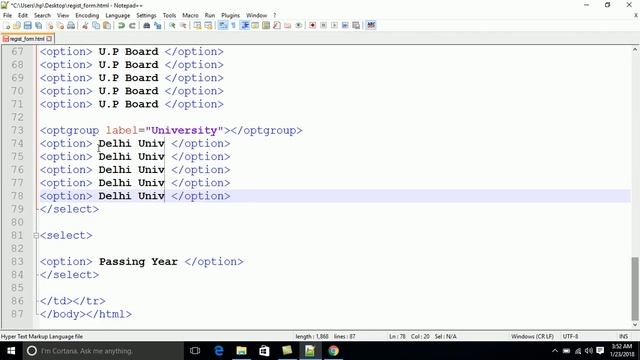
Task: Click the spell check ABC icon
Action: 371,25
